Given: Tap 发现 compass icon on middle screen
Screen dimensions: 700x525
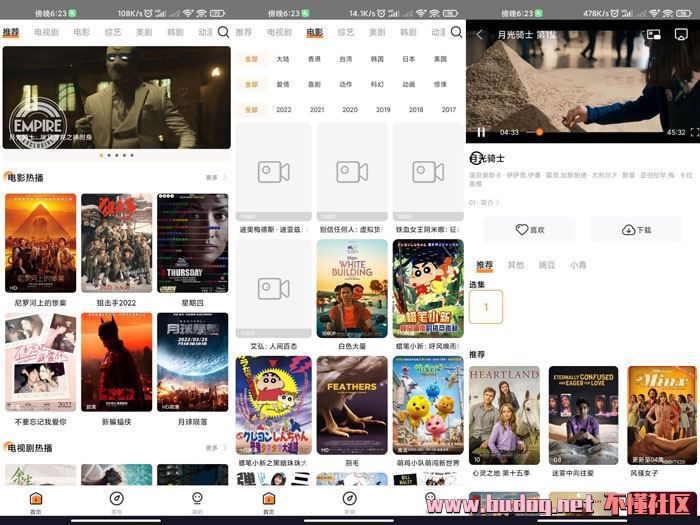Looking at the screenshot, I should click(x=350, y=502).
